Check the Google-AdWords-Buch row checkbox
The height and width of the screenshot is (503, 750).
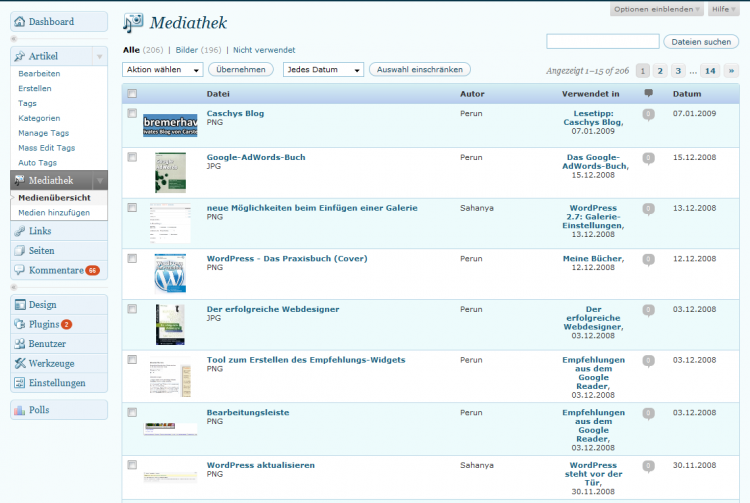click(132, 157)
